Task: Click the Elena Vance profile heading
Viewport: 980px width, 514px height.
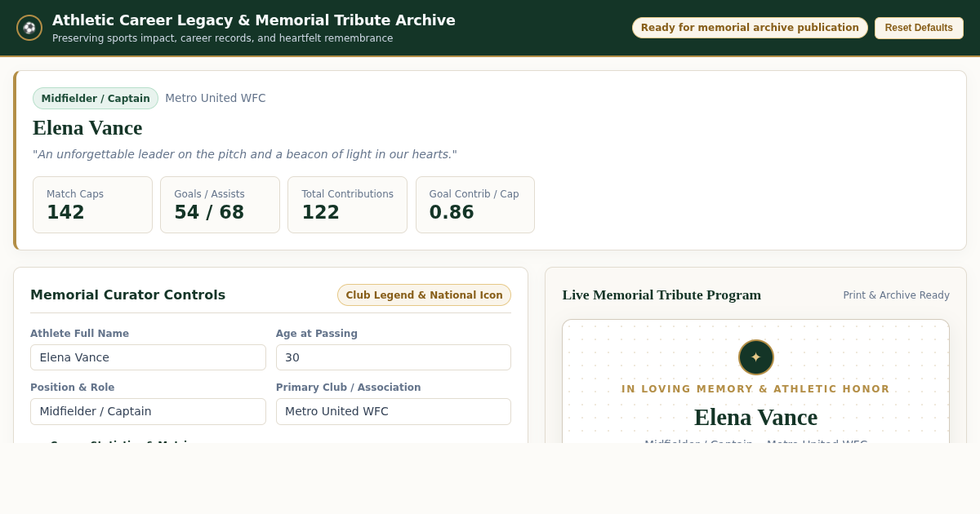Action: click(87, 128)
